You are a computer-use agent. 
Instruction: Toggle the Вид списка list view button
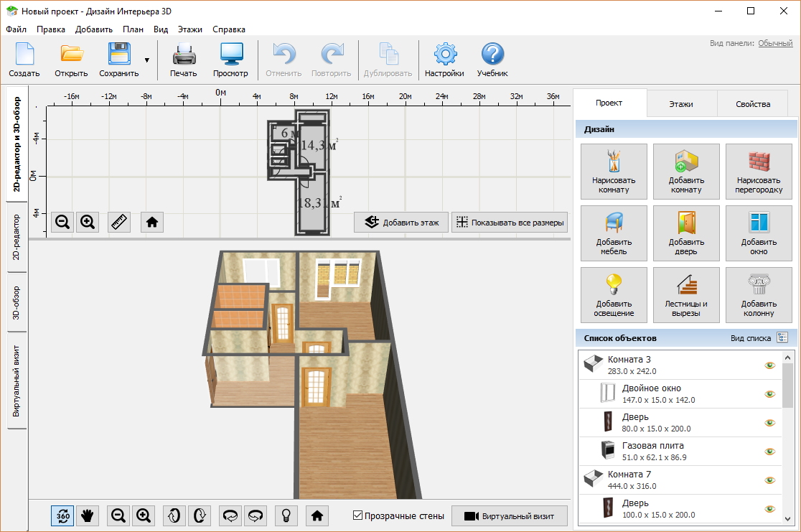pos(782,337)
